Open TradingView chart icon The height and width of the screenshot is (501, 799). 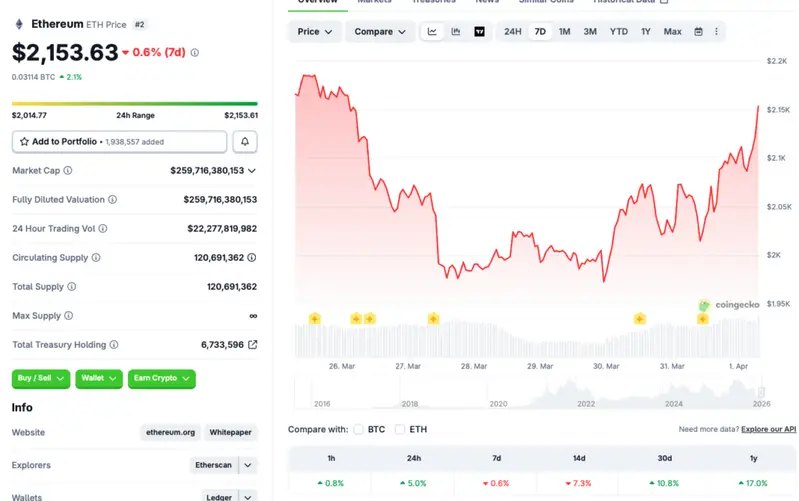480,32
